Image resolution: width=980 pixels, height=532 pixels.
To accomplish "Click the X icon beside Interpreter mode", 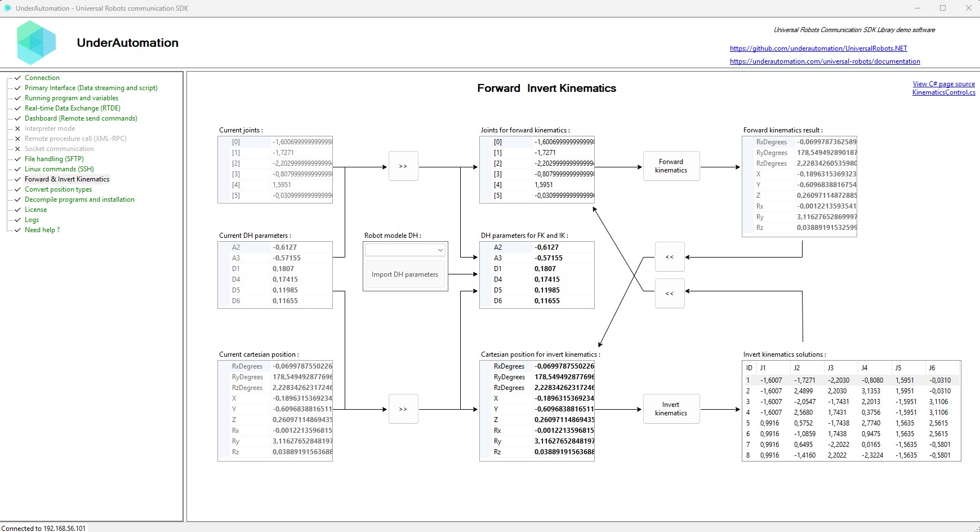I will click(x=17, y=128).
